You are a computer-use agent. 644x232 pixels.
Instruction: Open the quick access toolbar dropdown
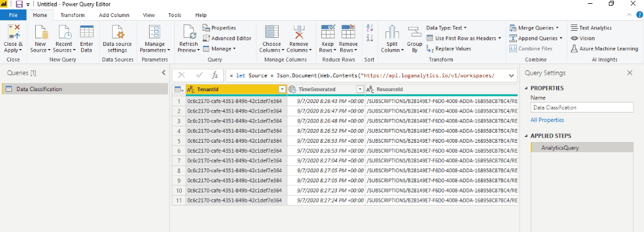28,4
